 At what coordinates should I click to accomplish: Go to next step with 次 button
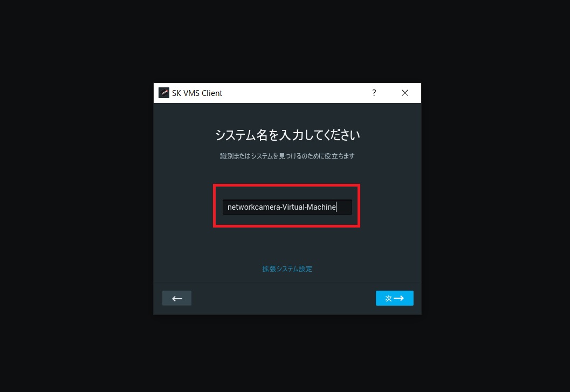394,298
